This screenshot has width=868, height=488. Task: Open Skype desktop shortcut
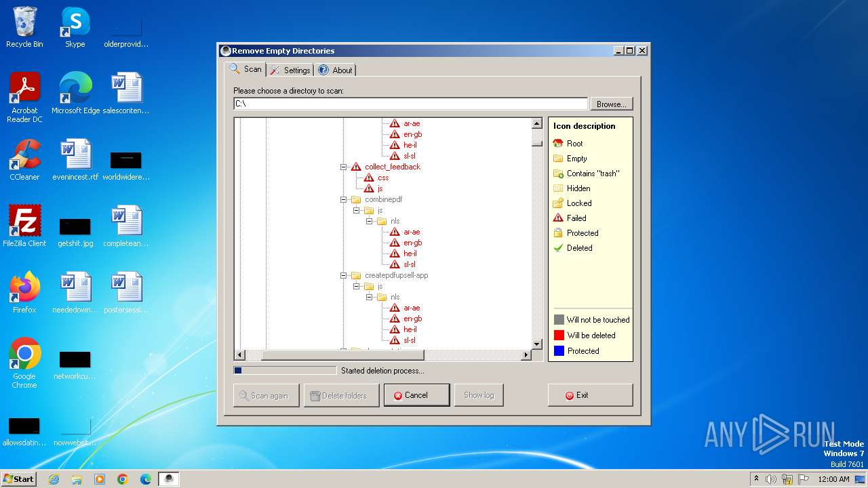coord(75,28)
